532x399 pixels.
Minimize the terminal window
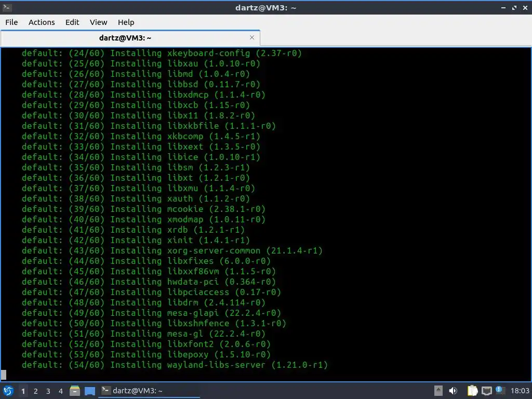tap(503, 7)
